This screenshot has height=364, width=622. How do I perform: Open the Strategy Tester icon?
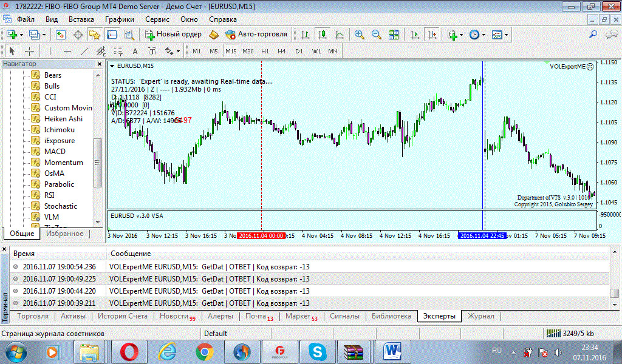(x=129, y=35)
